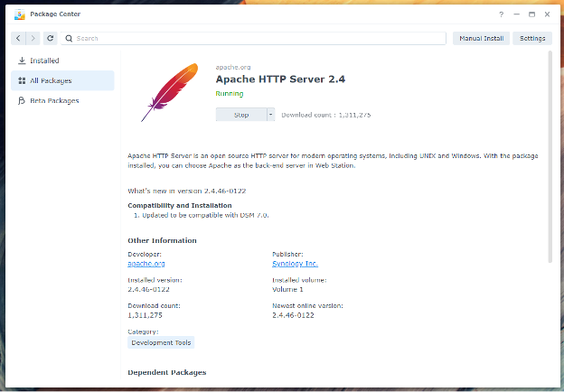This screenshot has height=392, width=564.
Task: Click "Download count : 1,311,275" beside Stop
Action: click(326, 115)
